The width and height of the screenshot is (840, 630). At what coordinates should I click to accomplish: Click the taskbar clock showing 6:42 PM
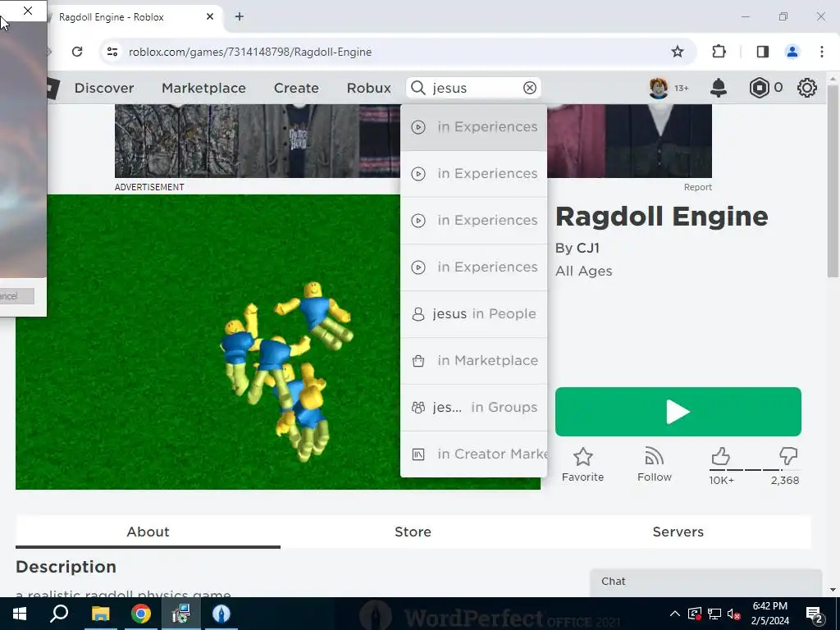[x=769, y=614]
